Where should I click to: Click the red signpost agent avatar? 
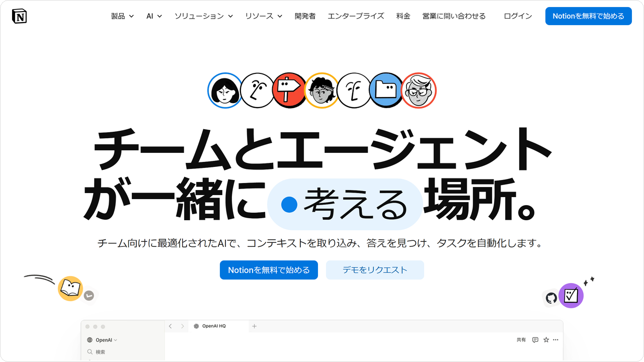(x=289, y=90)
